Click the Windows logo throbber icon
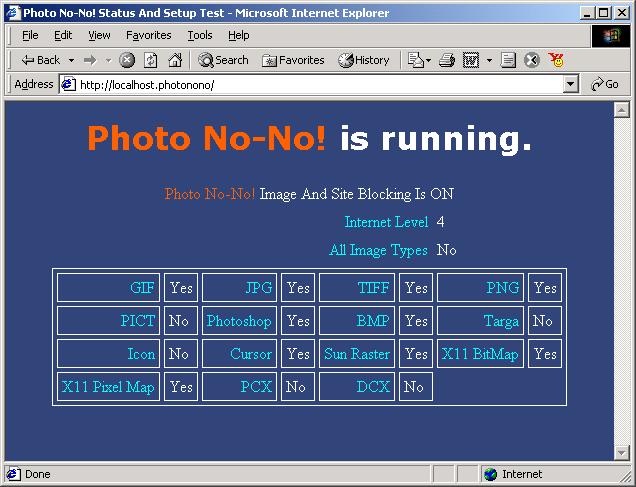636x487 pixels. [611, 36]
